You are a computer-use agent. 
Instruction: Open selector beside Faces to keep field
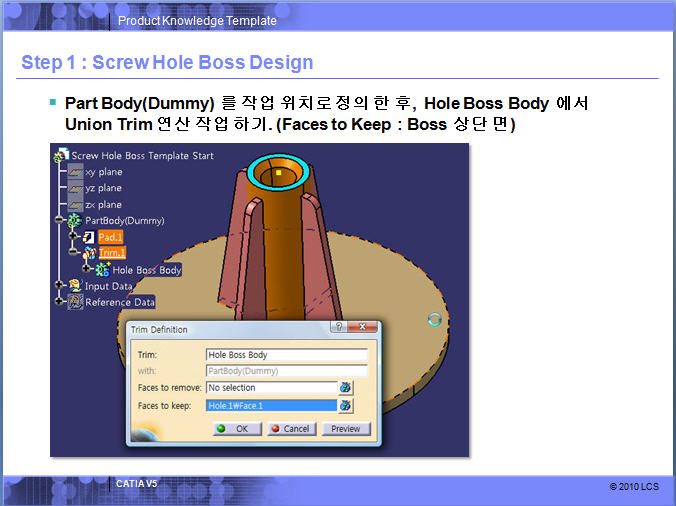[x=346, y=406]
